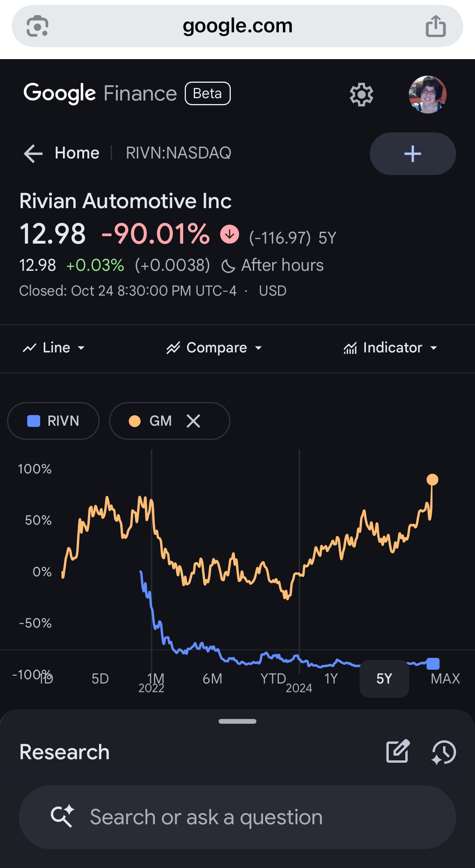Select the 6M time range tab

point(212,678)
